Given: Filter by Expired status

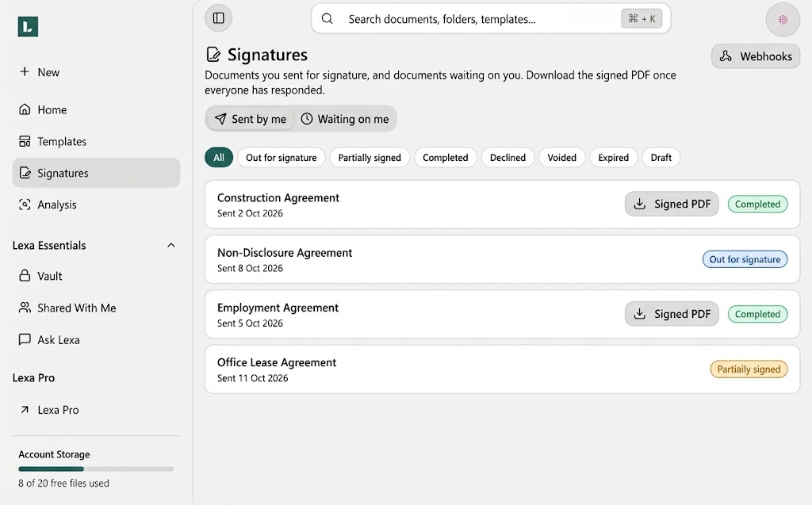Looking at the screenshot, I should click(x=613, y=158).
